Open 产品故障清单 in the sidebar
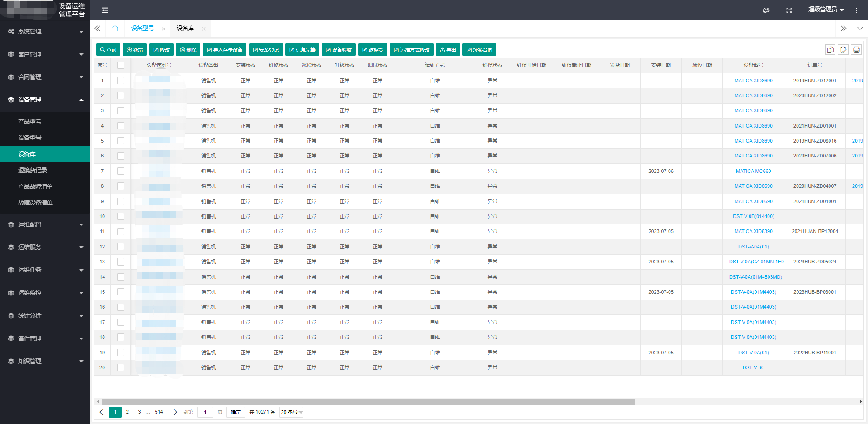The height and width of the screenshot is (424, 868). pos(45,186)
